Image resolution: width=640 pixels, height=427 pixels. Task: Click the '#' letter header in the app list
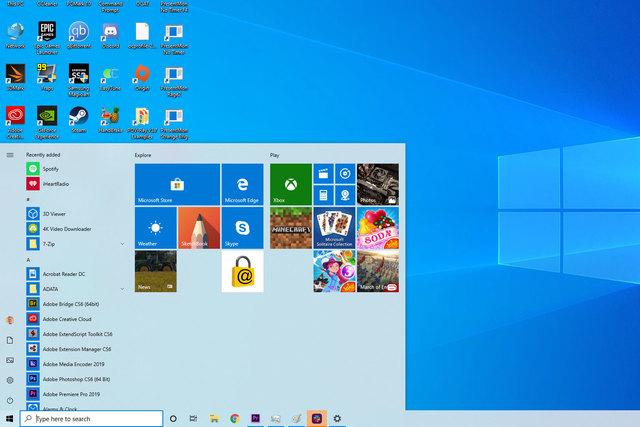coord(28,199)
